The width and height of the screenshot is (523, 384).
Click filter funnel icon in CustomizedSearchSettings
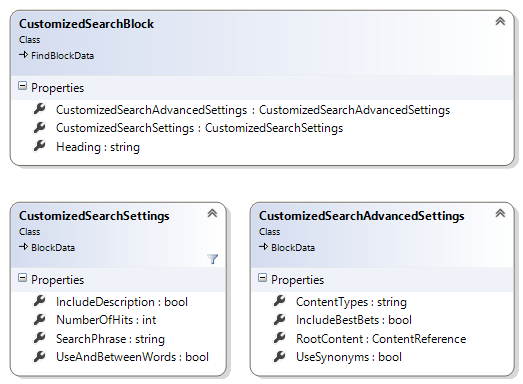click(x=212, y=259)
